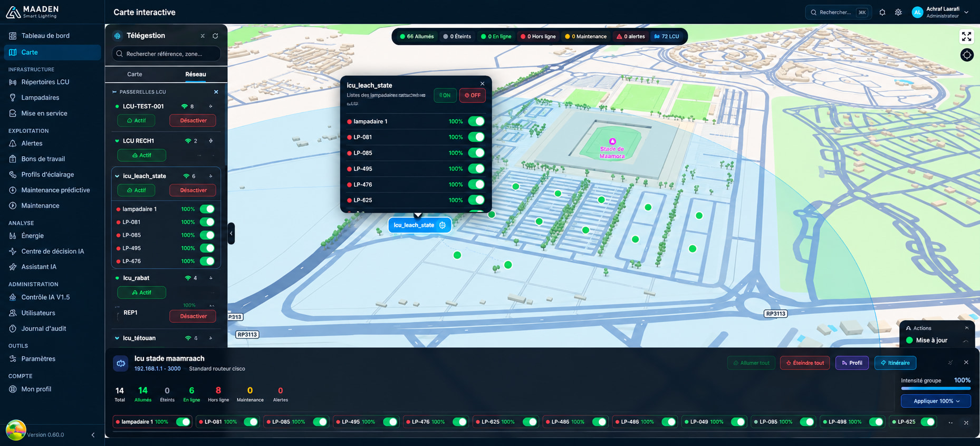Open Tableau de bord in sidebar

click(52, 36)
